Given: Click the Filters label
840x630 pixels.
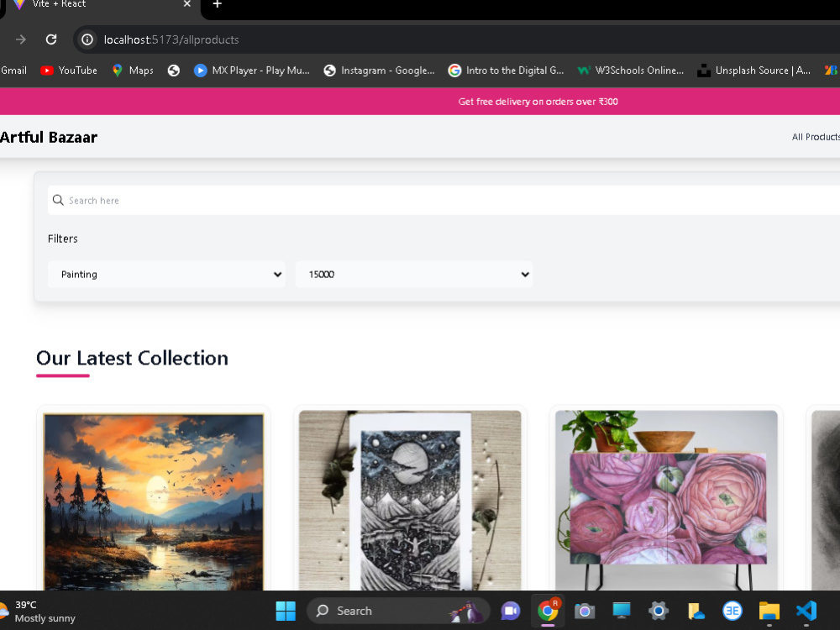Looking at the screenshot, I should click(x=63, y=239).
